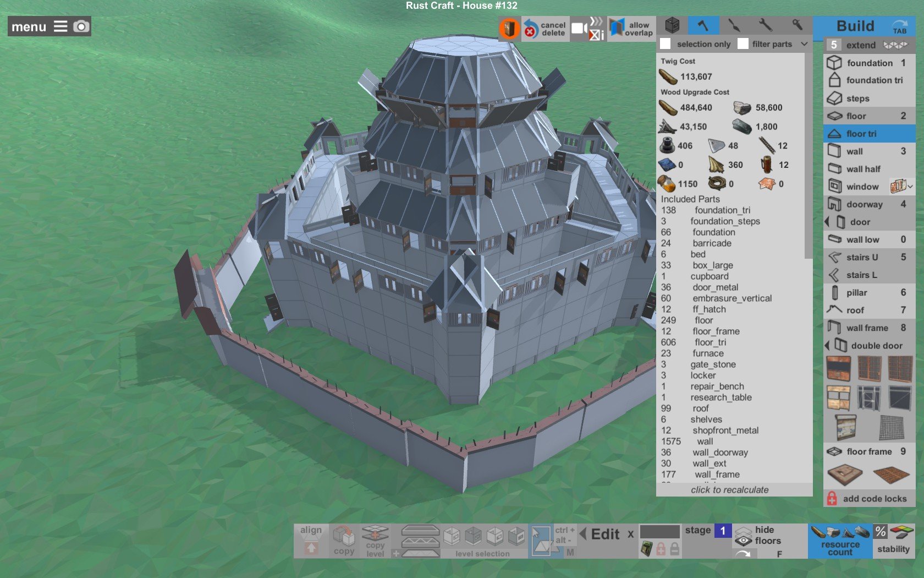The width and height of the screenshot is (924, 578).
Task: Click to recalculate the parts cost
Action: (730, 490)
